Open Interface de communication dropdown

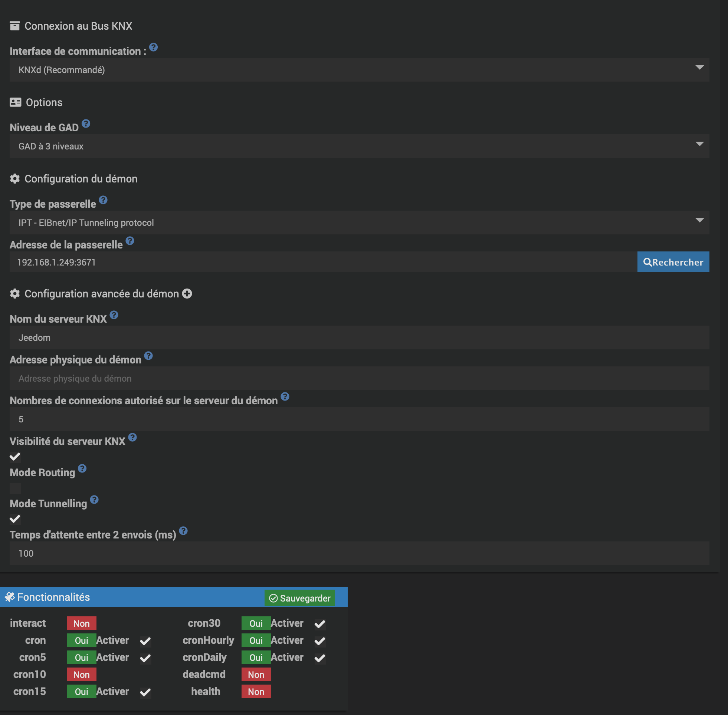coord(359,70)
